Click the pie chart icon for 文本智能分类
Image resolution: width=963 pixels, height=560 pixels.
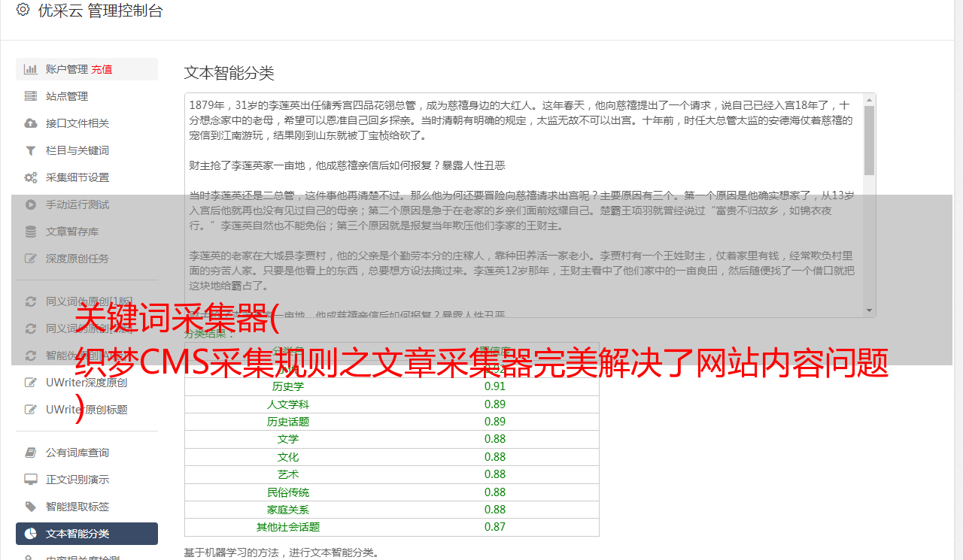click(x=31, y=534)
